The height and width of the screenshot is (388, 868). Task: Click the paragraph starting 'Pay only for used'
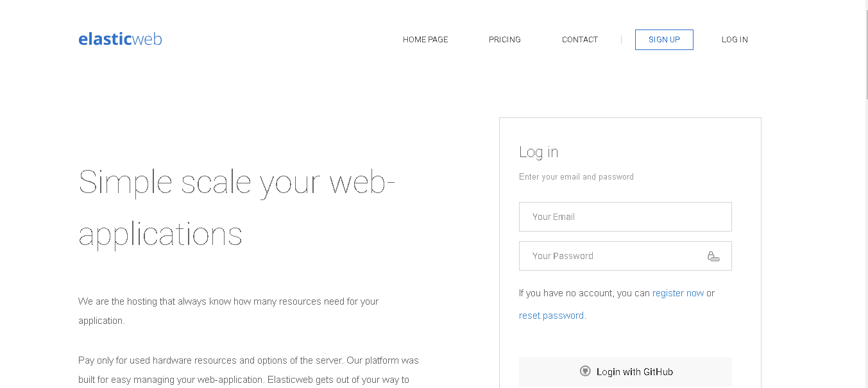(x=248, y=370)
